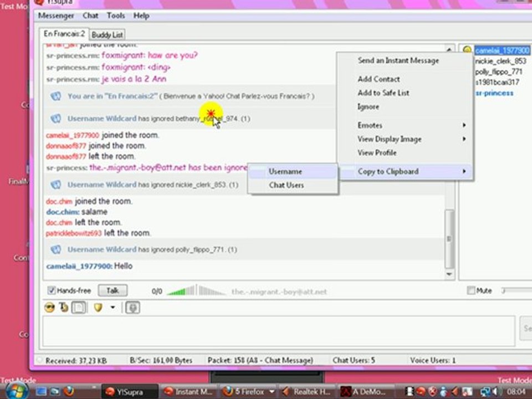Select user camelaii_1977900 in user list
This screenshot has width=532, height=399.
click(x=502, y=50)
